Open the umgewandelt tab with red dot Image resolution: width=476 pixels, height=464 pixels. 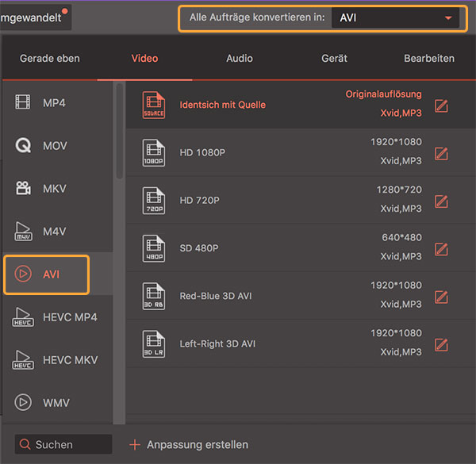click(34, 17)
